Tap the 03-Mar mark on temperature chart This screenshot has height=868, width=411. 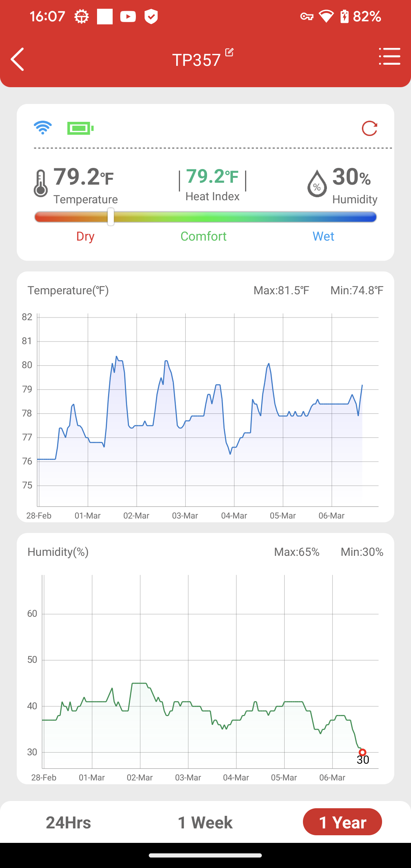click(185, 515)
